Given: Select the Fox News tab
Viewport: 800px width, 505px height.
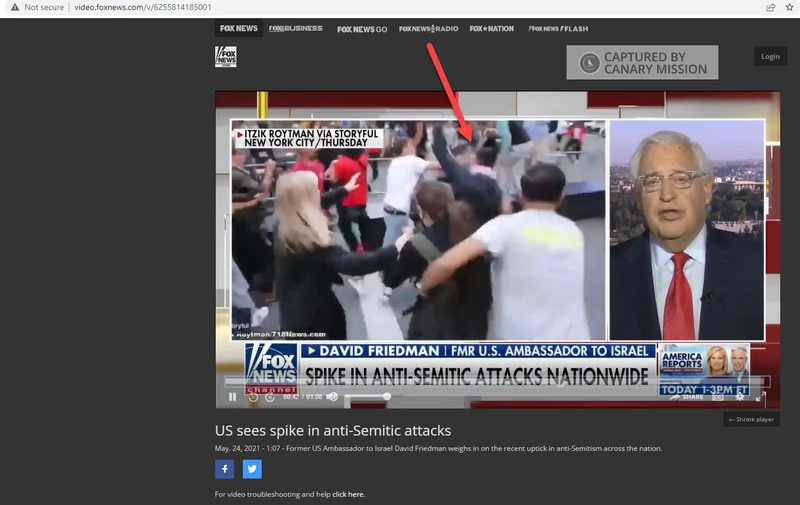Looking at the screenshot, I should [239, 29].
